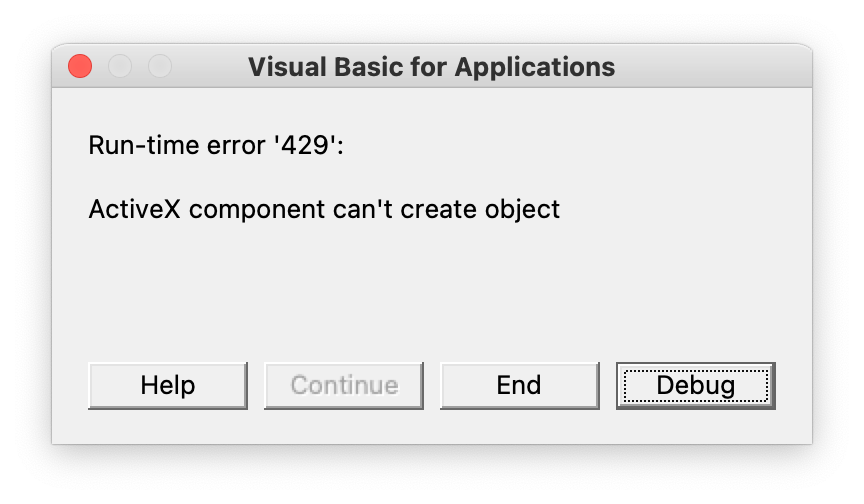
Task: Terminate code execution via End
Action: click(519, 385)
